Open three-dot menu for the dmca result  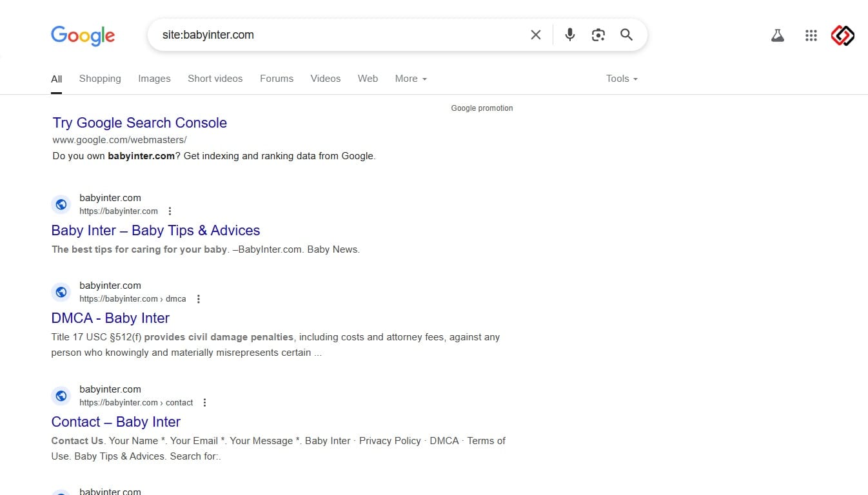[x=199, y=299]
